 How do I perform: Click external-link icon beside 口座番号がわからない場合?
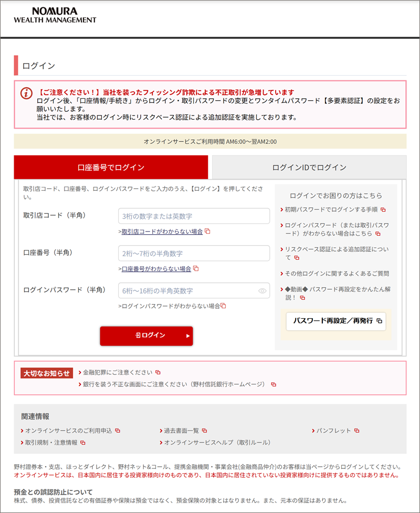coord(196,268)
